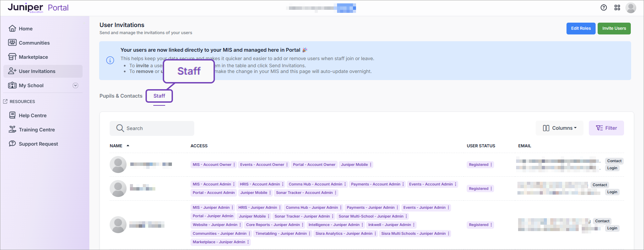644x250 pixels.
Task: Open kebab menu on HRIS - Juniper Admin
Action: point(280,207)
